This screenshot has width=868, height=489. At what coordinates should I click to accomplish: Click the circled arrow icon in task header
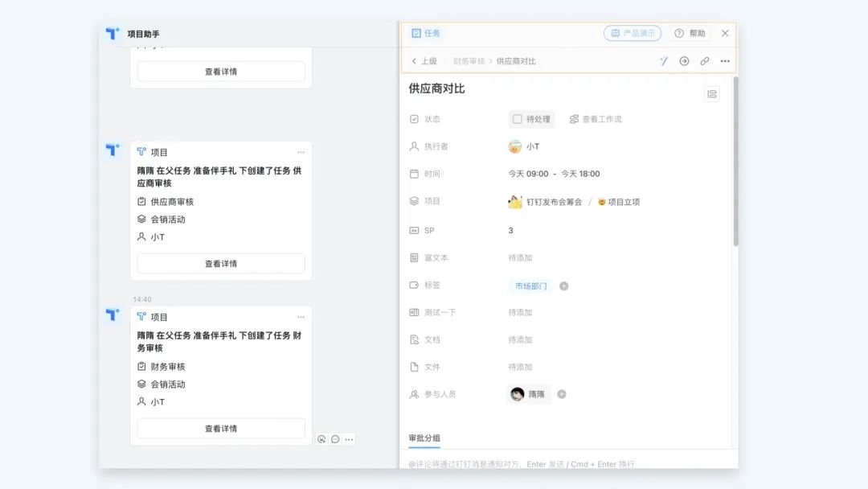coord(684,61)
